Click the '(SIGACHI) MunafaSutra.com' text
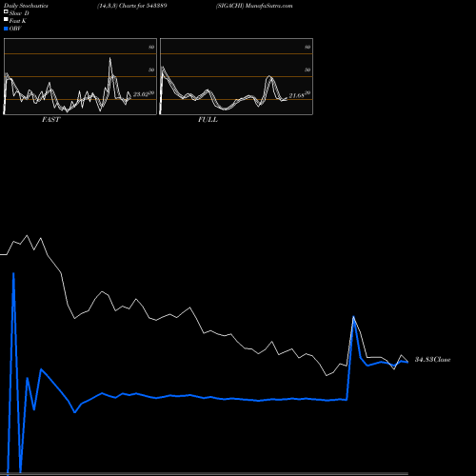This screenshot has width=476, height=476. tap(254, 6)
